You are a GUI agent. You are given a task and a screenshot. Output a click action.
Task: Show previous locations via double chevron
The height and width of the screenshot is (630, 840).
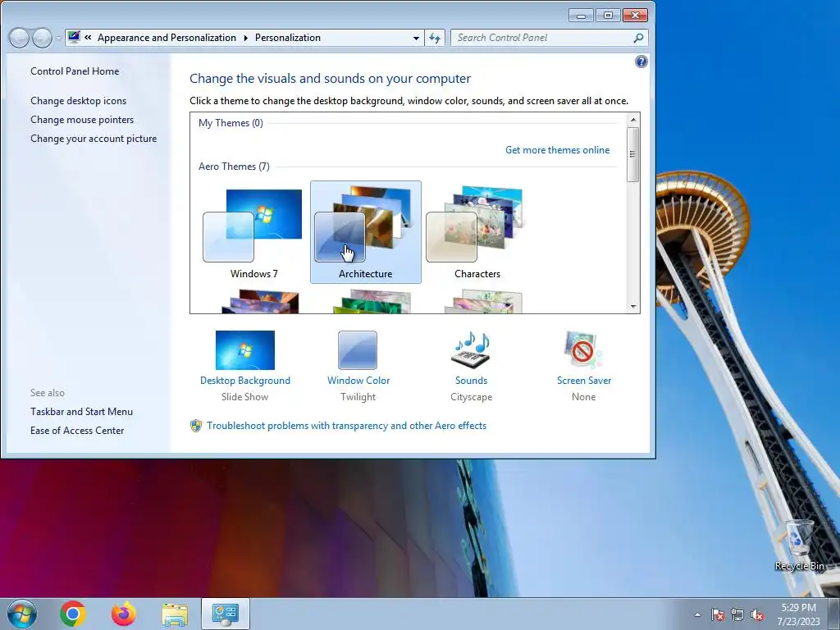click(88, 38)
